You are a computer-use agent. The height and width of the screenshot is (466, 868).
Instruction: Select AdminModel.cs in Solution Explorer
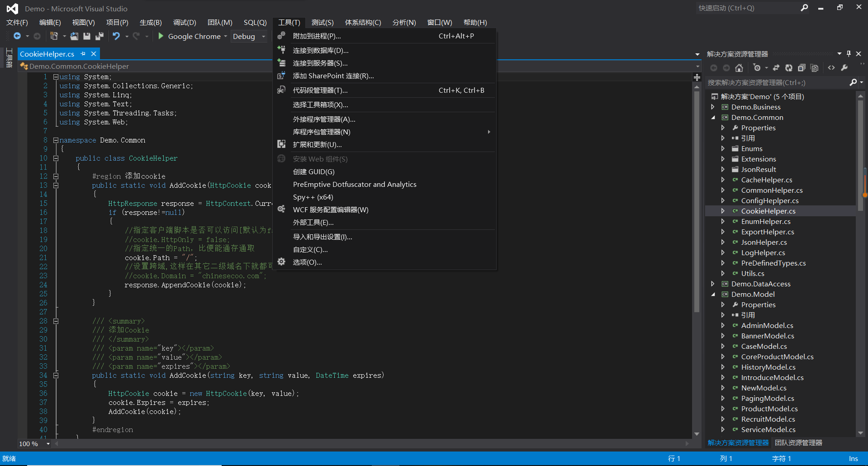[x=767, y=326]
